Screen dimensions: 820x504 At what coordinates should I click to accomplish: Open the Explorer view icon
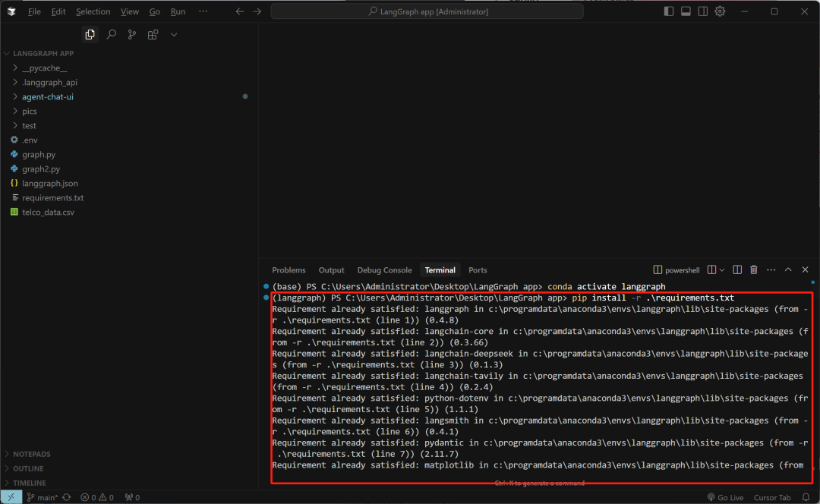click(x=90, y=34)
